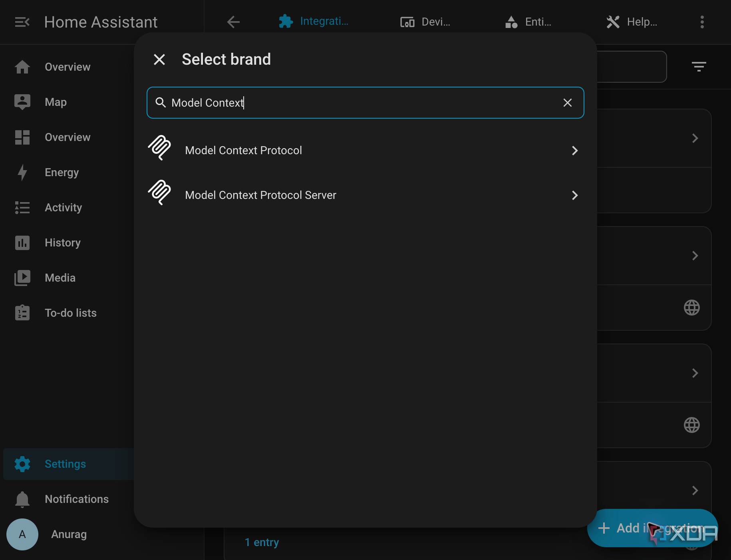This screenshot has height=560, width=731.
Task: Collapse the sidebar using the menu icon
Action: point(22,22)
